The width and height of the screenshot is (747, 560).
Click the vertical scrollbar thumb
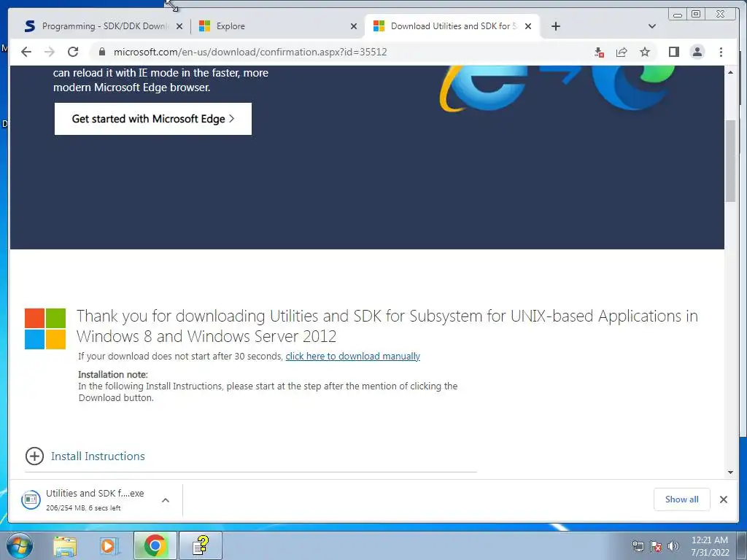730,161
